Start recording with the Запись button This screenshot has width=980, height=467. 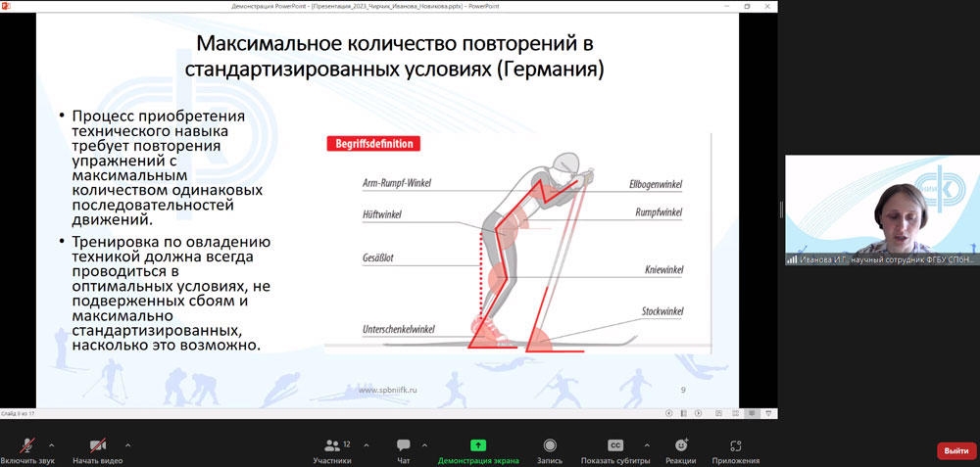click(x=550, y=450)
